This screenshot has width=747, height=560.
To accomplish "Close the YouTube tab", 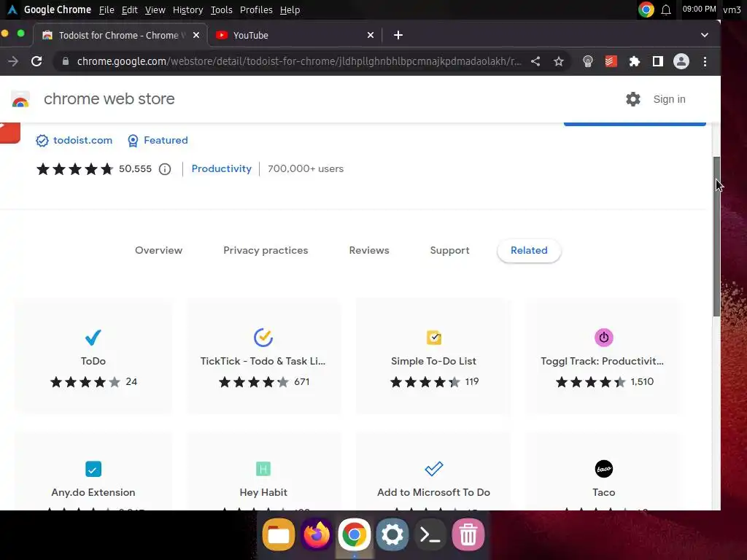I will (x=371, y=35).
